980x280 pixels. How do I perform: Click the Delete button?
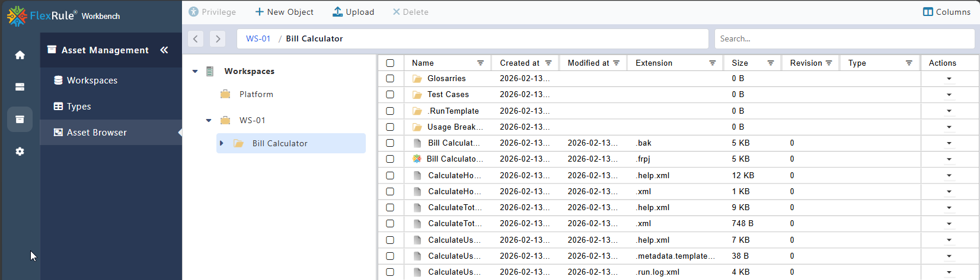(x=410, y=12)
